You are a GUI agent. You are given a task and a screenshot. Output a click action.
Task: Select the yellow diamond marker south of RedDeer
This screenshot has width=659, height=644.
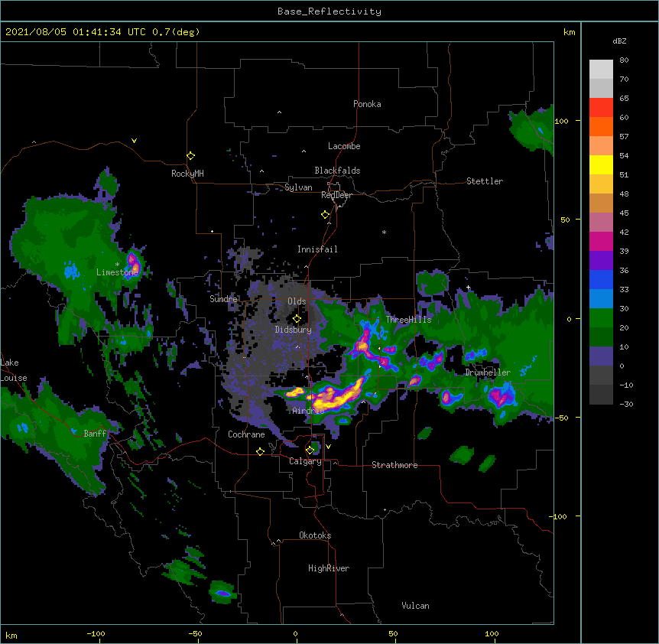[325, 215]
